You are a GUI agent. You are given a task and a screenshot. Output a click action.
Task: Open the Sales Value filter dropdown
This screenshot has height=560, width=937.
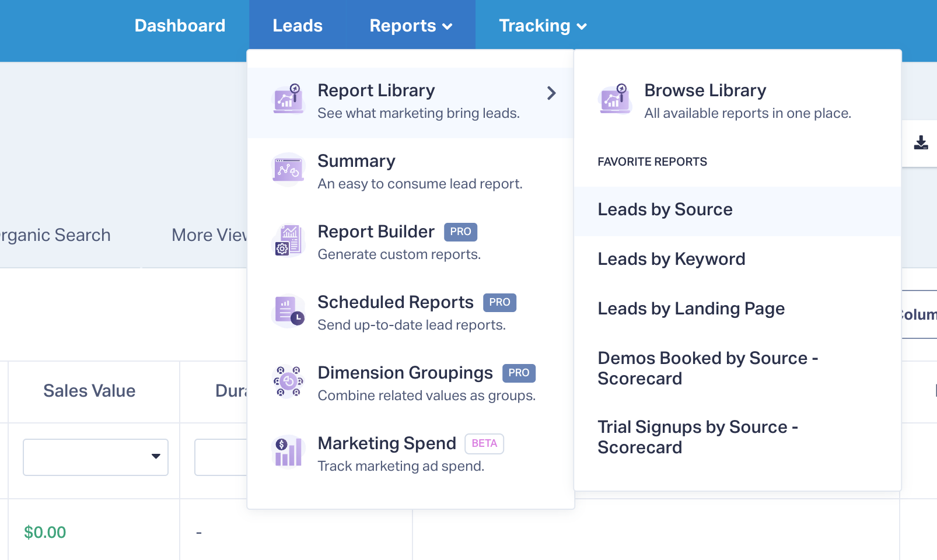point(96,457)
